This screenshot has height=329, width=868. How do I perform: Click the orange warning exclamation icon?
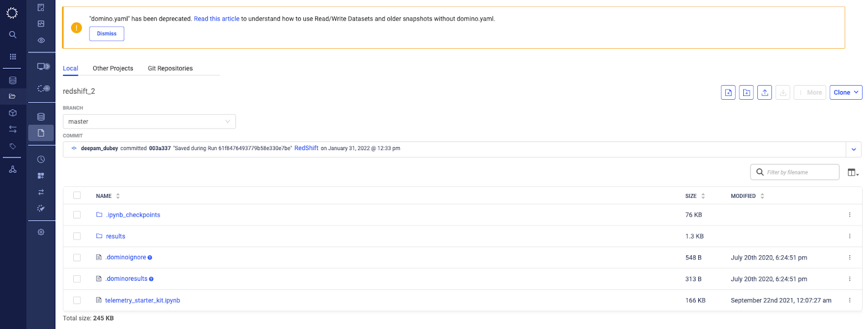coord(76,28)
